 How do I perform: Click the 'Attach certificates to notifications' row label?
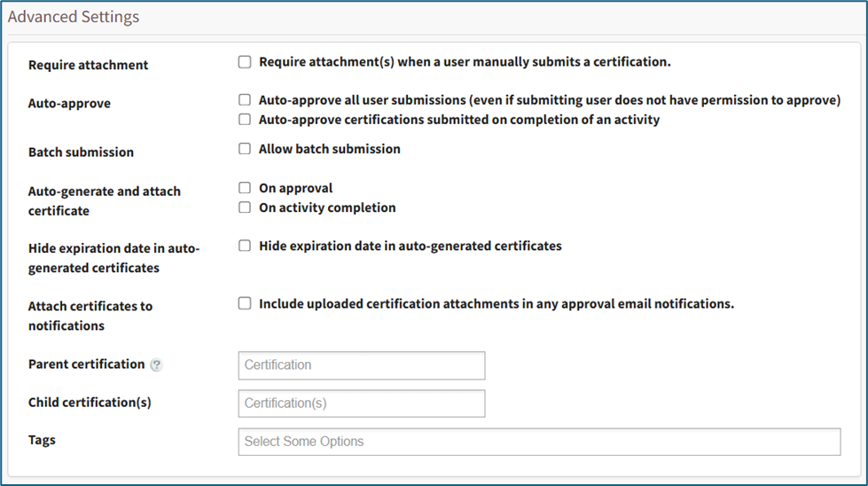[90, 316]
